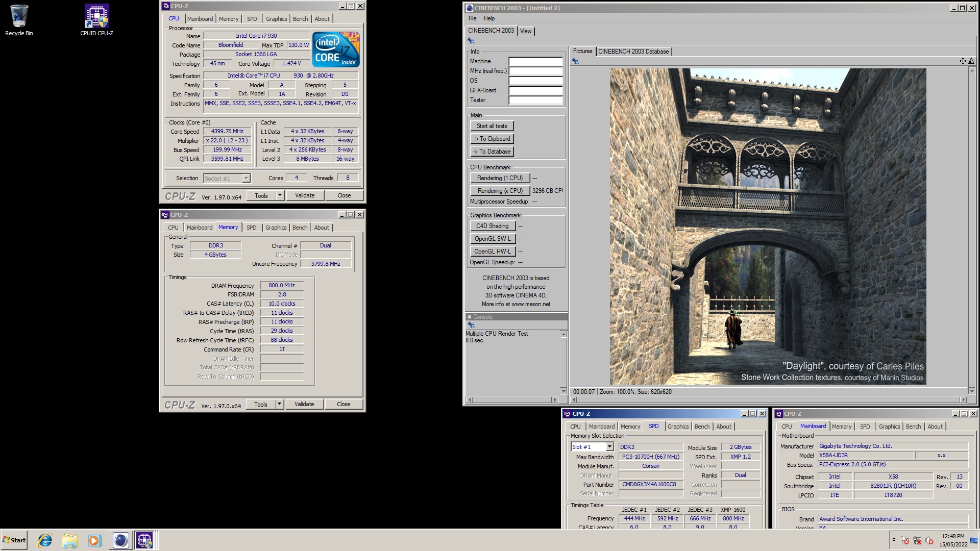This screenshot has height=551, width=980.
Task: Select the Pictures tab in CINEBENCH
Action: pos(582,51)
